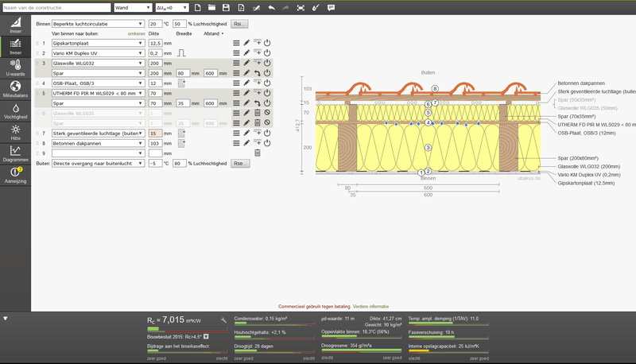Screen dimensions: 636x364
Task: Re-enable the disabled Glaswolle WLG035 layer
Action: pyautogui.click(x=267, y=113)
